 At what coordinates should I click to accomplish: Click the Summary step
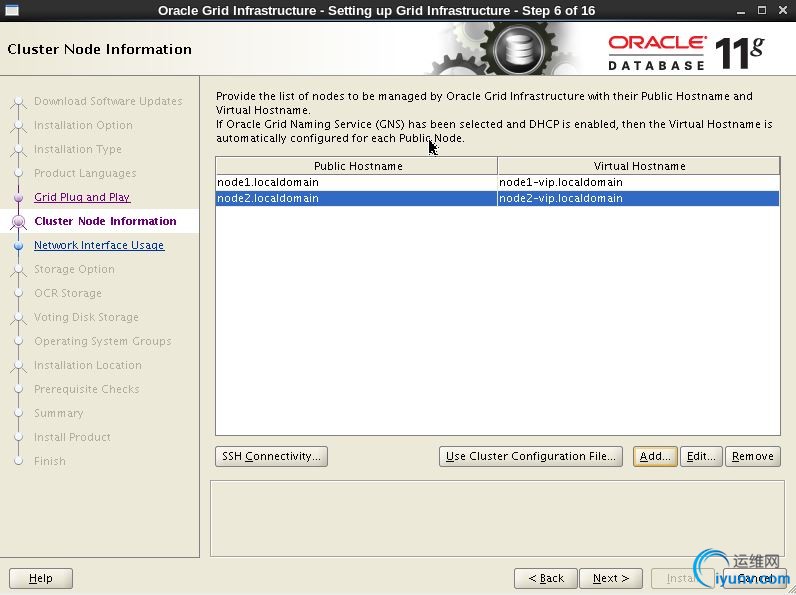click(x=58, y=413)
